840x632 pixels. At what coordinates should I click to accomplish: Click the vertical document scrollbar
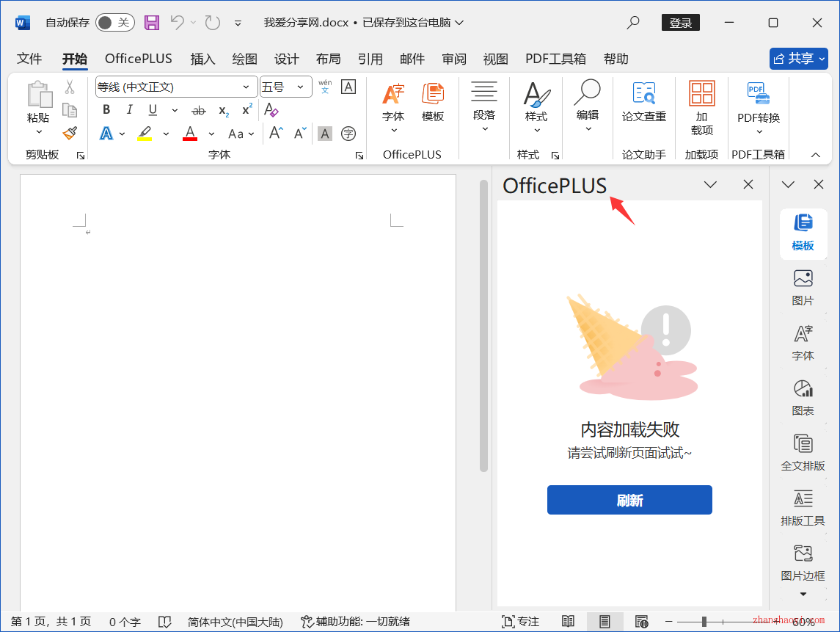click(483, 326)
